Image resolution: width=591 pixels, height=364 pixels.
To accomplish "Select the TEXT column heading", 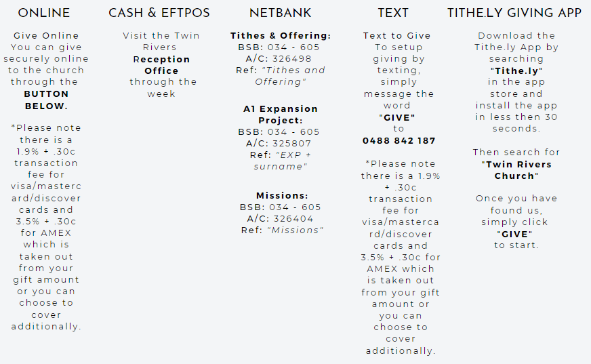I will pos(393,13).
